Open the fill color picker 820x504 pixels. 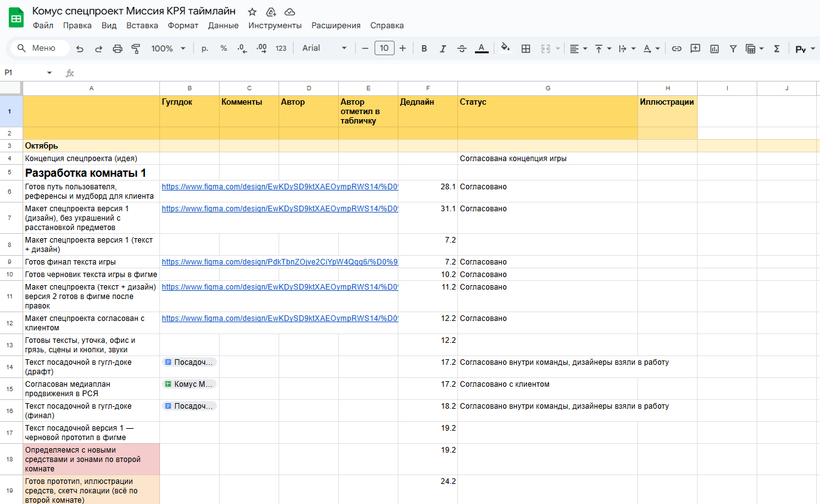click(x=506, y=48)
